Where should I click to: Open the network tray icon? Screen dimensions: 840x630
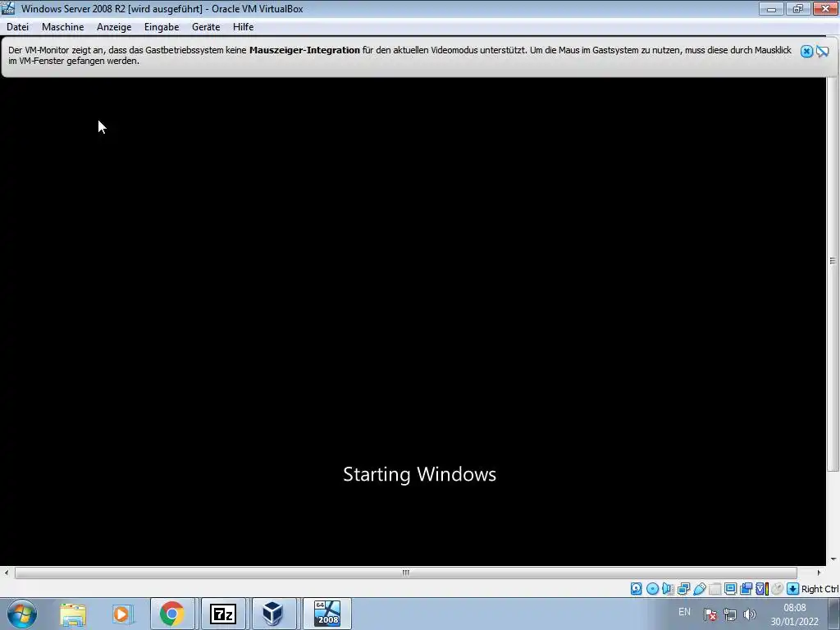click(729, 614)
